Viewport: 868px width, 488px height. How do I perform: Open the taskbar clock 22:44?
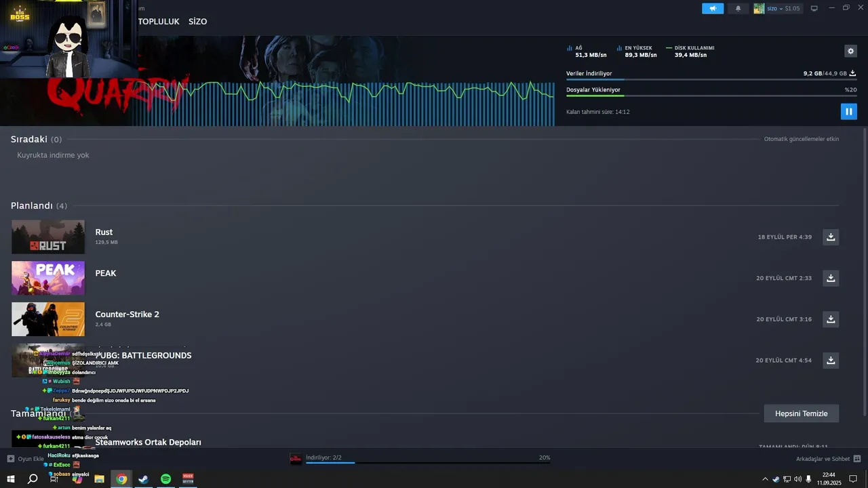(829, 479)
